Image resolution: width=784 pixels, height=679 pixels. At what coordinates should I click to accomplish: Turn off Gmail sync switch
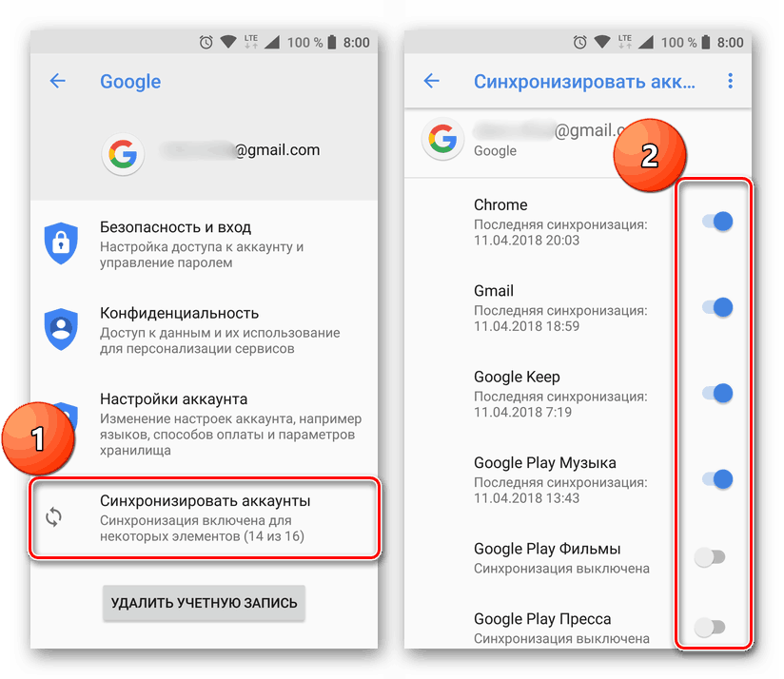pos(717,307)
